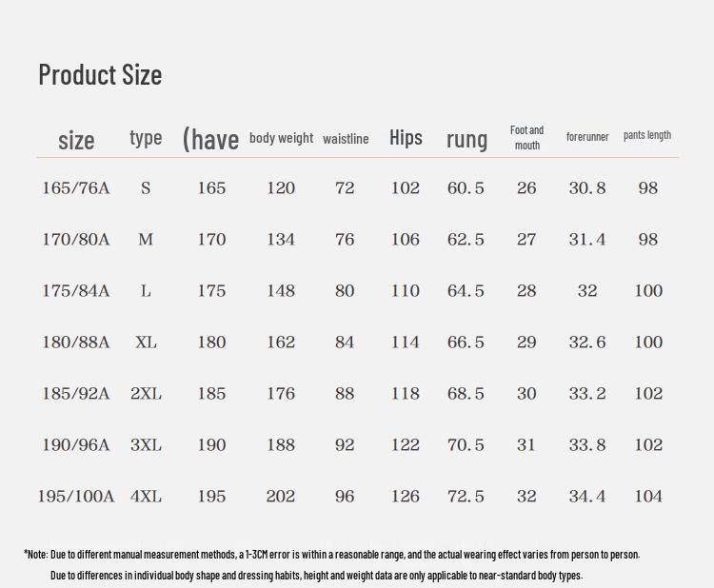Select the 175/84A size cell
Image resolution: width=714 pixels, height=588 pixels.
pyautogui.click(x=75, y=291)
